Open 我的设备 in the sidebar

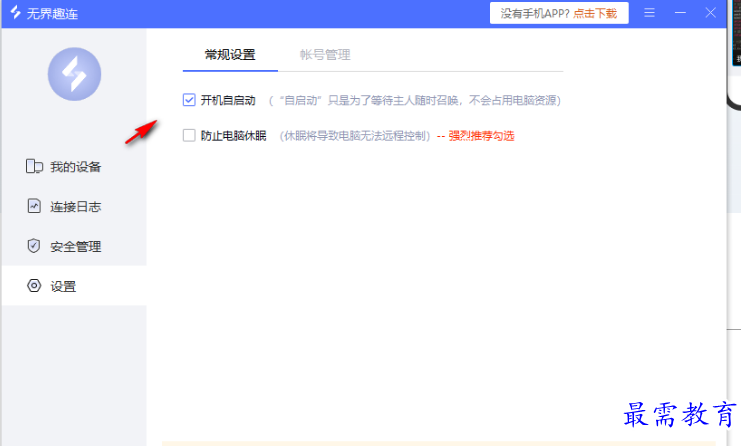(x=74, y=167)
